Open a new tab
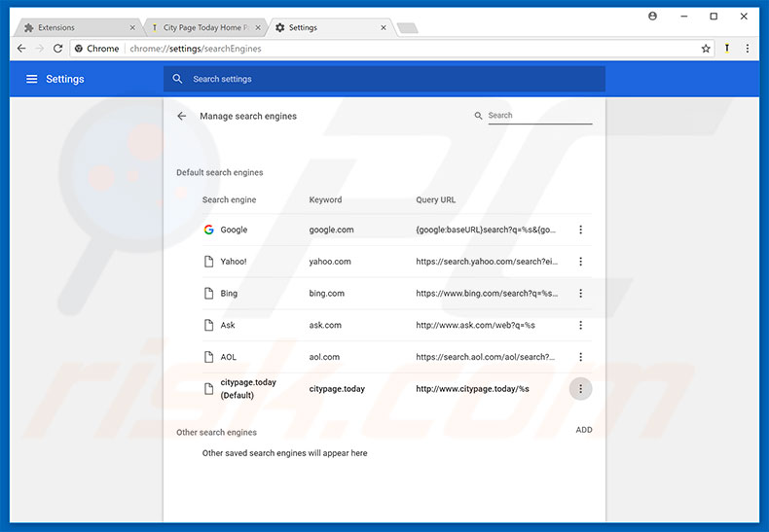 408,28
